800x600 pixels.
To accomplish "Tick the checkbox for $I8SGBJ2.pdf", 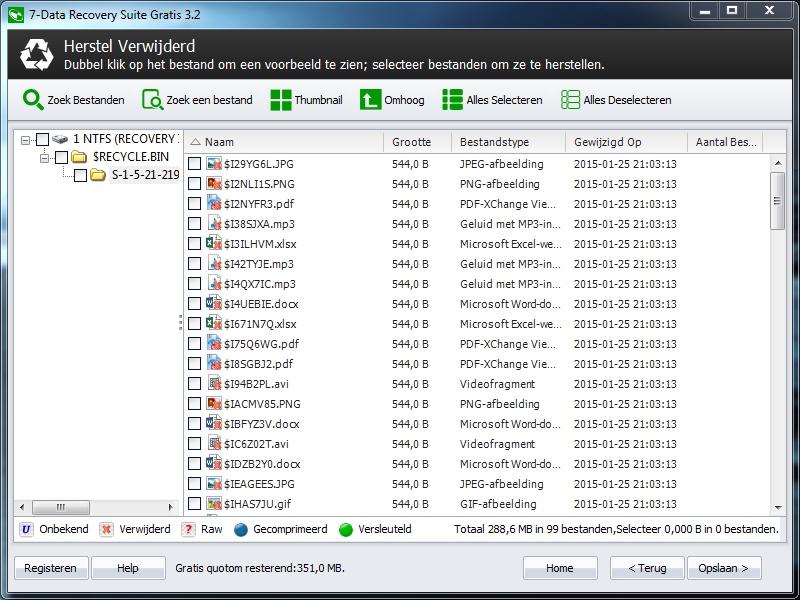I will coord(194,364).
